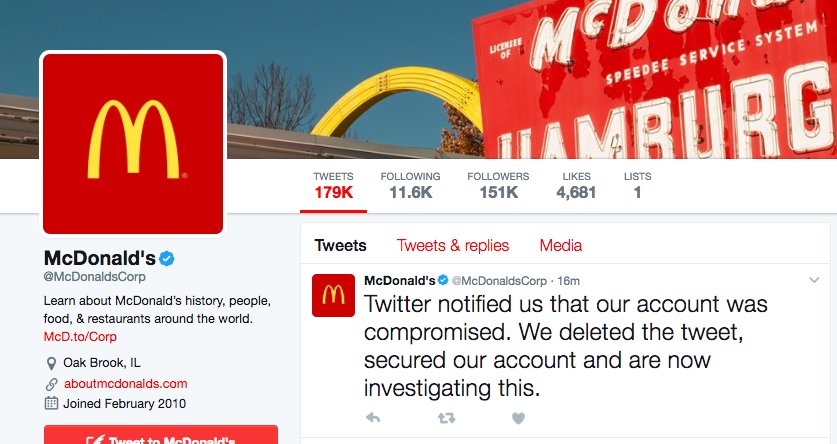The height and width of the screenshot is (444, 837).
Task: Switch to the Tweets & replies tab
Action: (x=453, y=245)
